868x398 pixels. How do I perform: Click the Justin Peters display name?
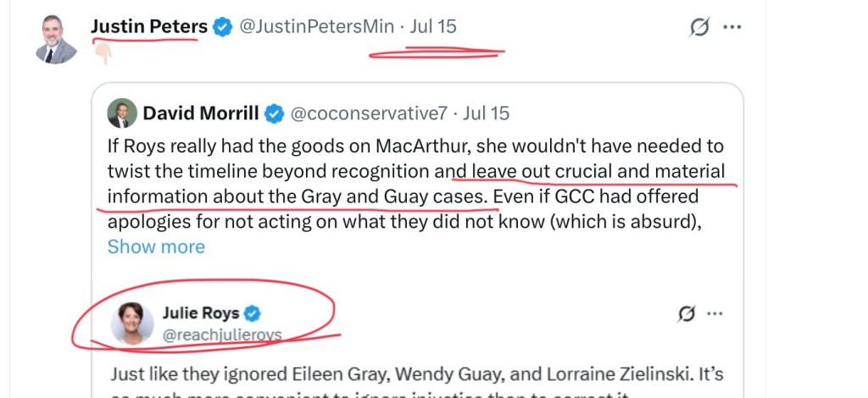pyautogui.click(x=149, y=27)
